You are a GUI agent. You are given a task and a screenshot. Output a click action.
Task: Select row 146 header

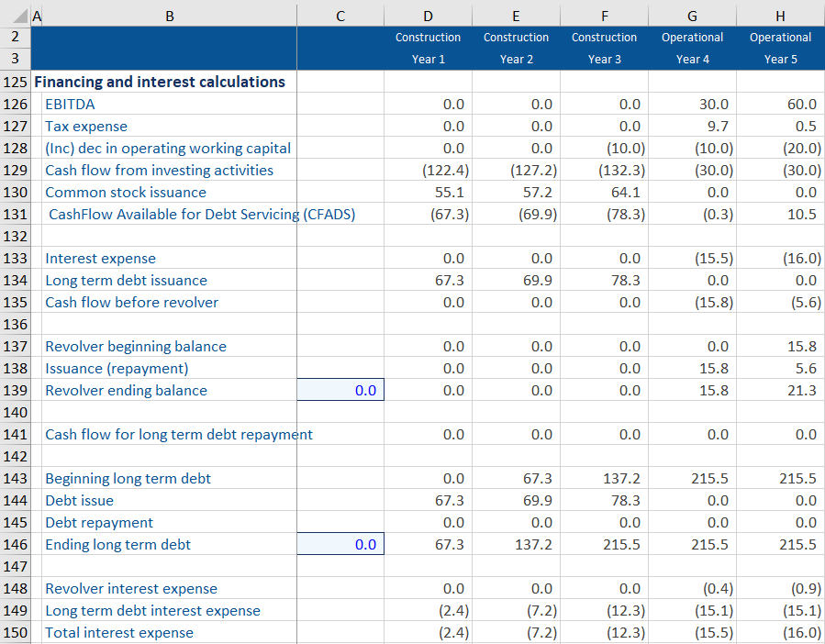16,545
